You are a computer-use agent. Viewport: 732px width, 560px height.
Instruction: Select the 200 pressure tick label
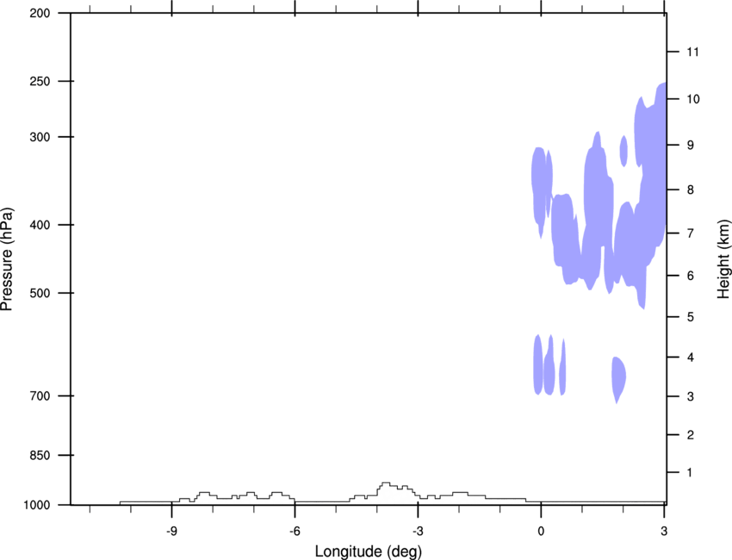(x=40, y=13)
